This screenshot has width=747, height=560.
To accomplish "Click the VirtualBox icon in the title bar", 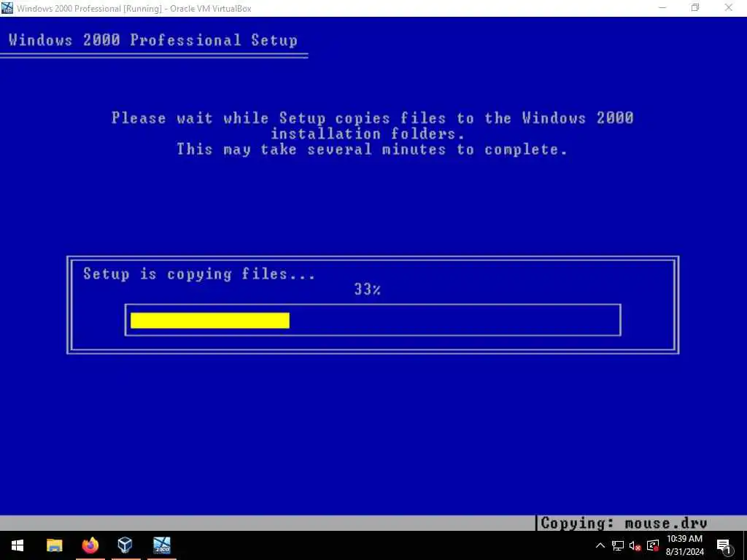I will coord(7,8).
